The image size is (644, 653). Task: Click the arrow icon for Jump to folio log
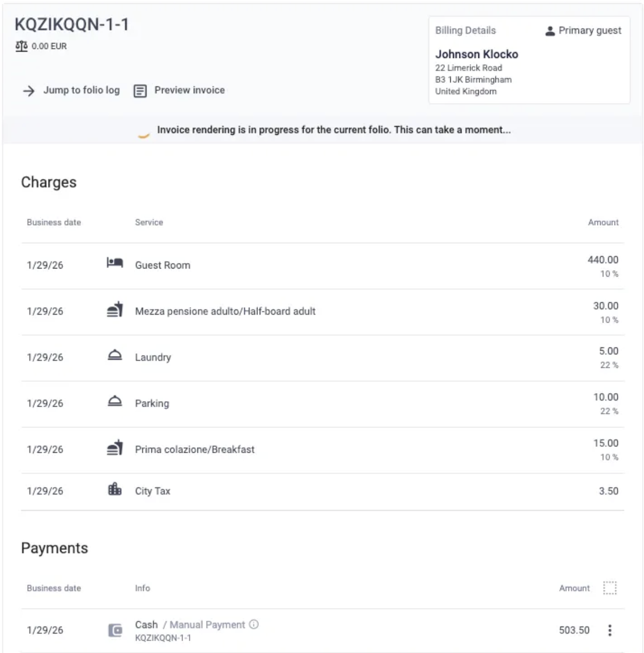28,91
